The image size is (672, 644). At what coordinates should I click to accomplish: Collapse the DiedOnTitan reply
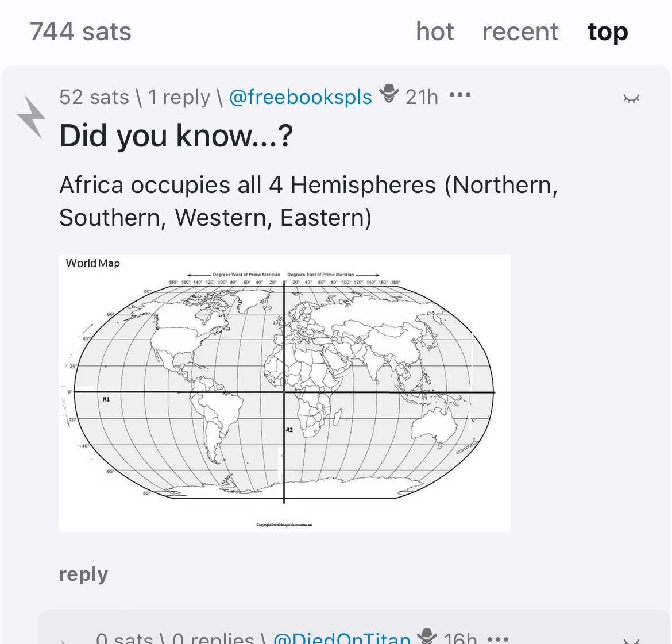631,640
